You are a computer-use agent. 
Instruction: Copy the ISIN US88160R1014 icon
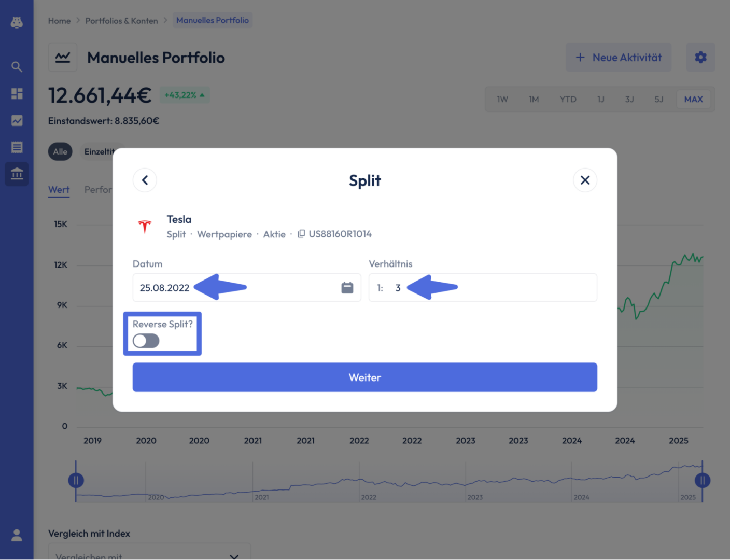[301, 234]
